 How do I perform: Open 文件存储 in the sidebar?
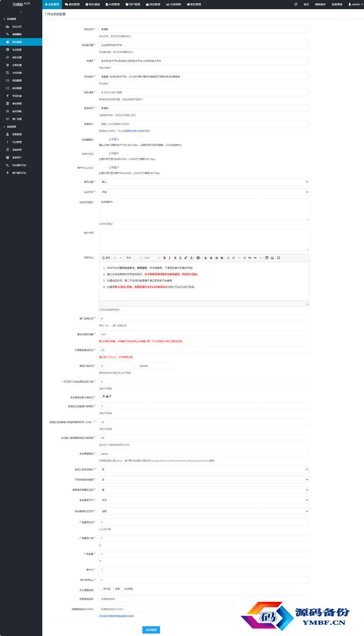(21, 73)
